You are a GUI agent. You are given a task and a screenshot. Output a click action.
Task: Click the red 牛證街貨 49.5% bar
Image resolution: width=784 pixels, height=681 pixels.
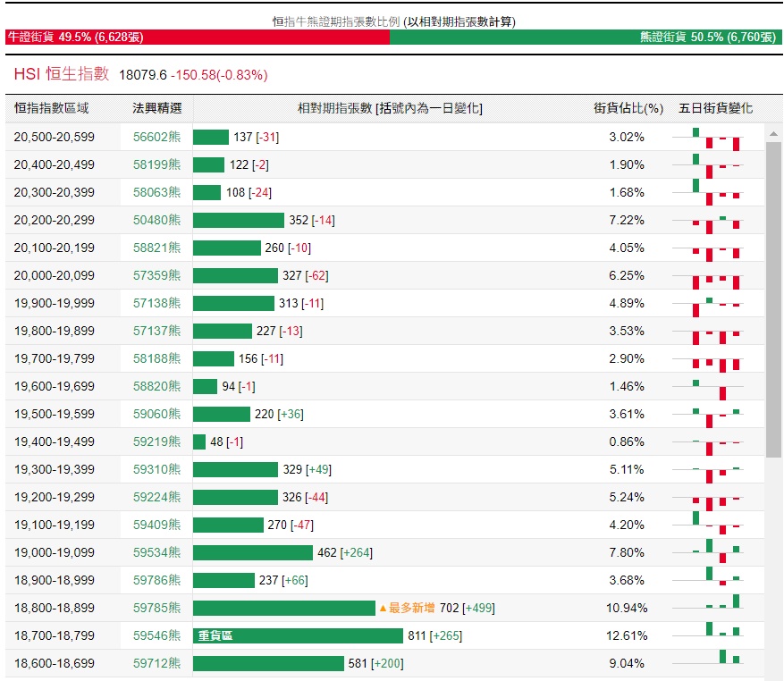198,37
